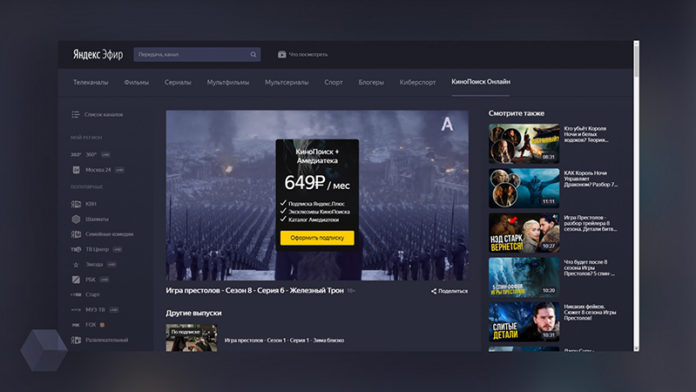Viewport: 696px width, 392px height.
Task: Click the Amediateka A logo on video
Action: tap(447, 124)
